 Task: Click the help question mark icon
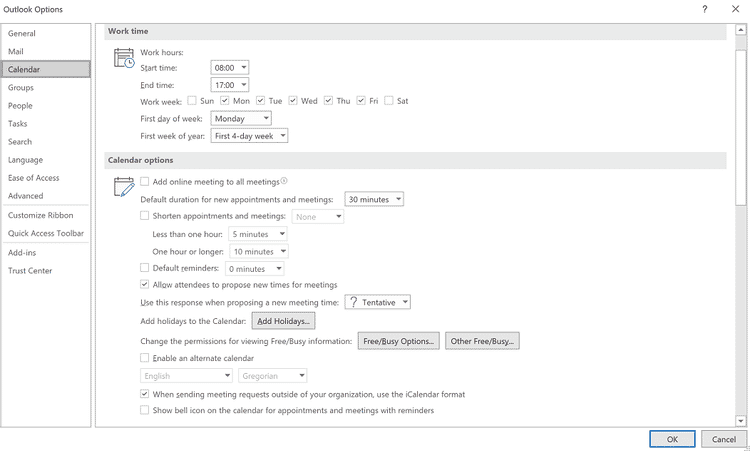(705, 9)
